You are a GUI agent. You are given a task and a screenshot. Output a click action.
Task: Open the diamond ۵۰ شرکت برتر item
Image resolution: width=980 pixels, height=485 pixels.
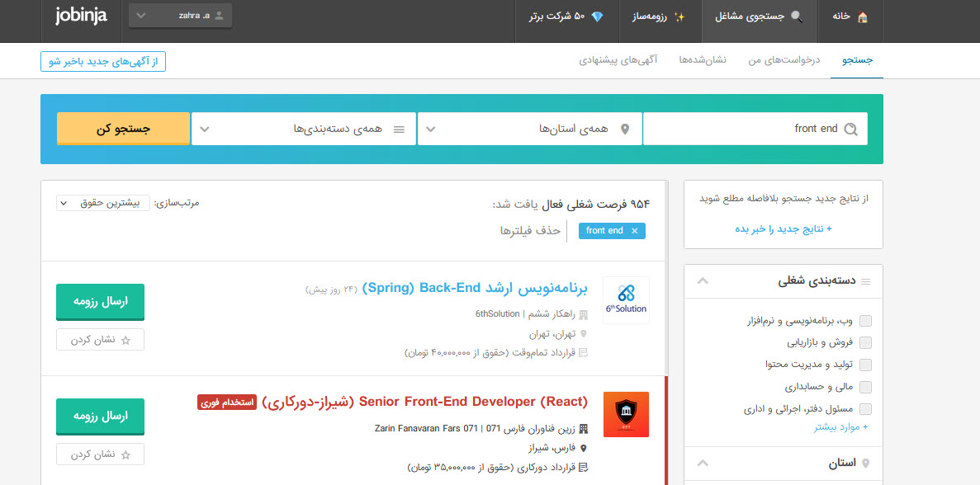point(566,16)
